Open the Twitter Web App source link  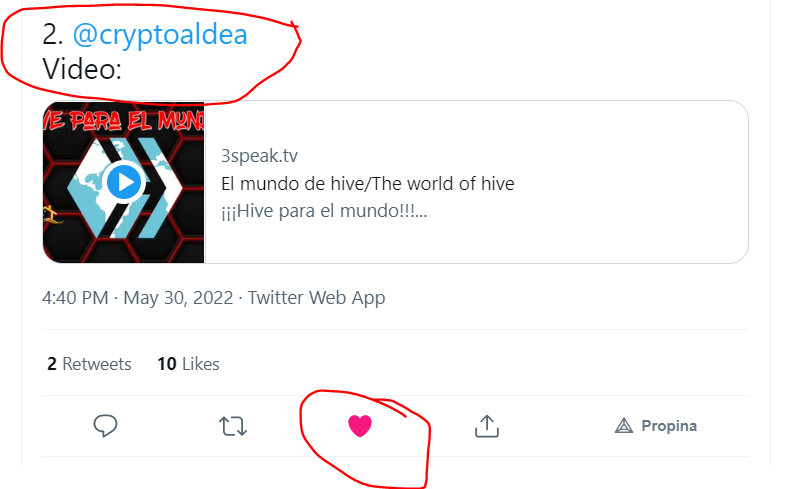point(316,298)
